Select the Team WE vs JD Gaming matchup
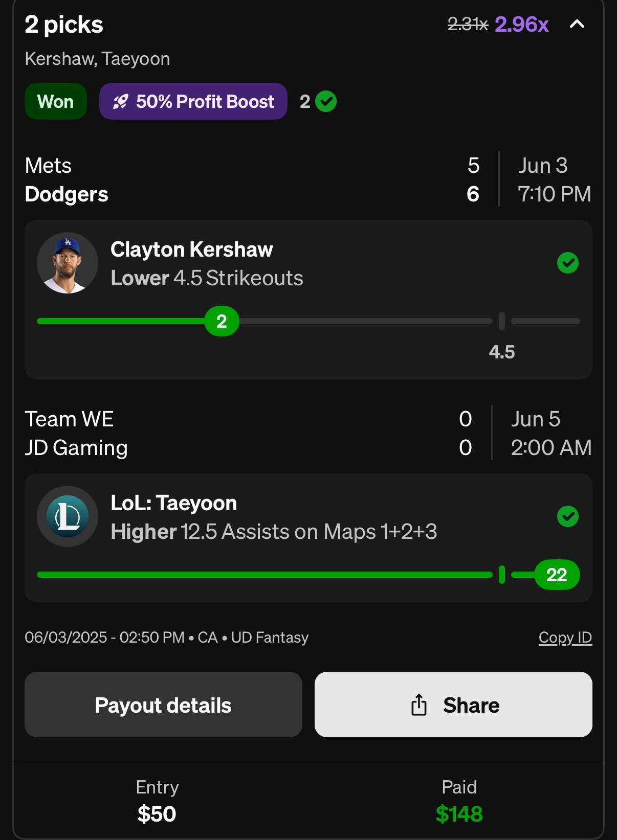This screenshot has width=617, height=840. [256, 433]
